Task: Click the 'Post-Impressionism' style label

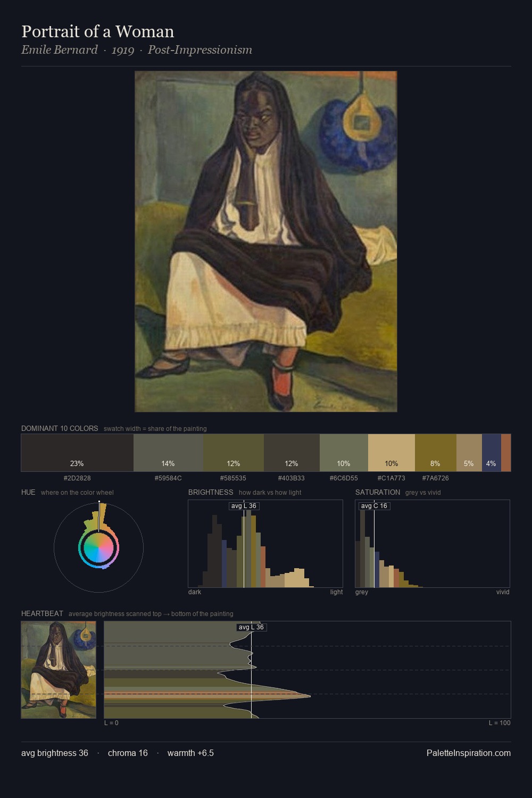Action: click(x=200, y=50)
